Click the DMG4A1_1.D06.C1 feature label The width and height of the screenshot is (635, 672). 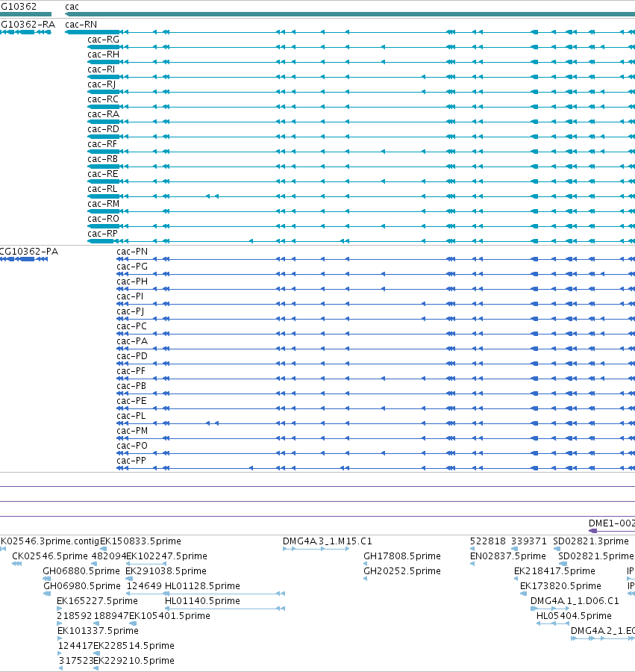575,601
